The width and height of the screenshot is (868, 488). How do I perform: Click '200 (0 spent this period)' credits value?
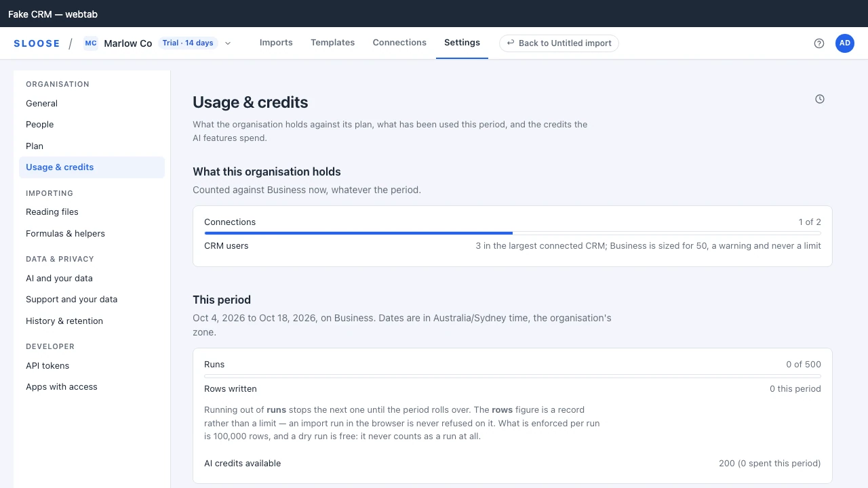point(770,464)
